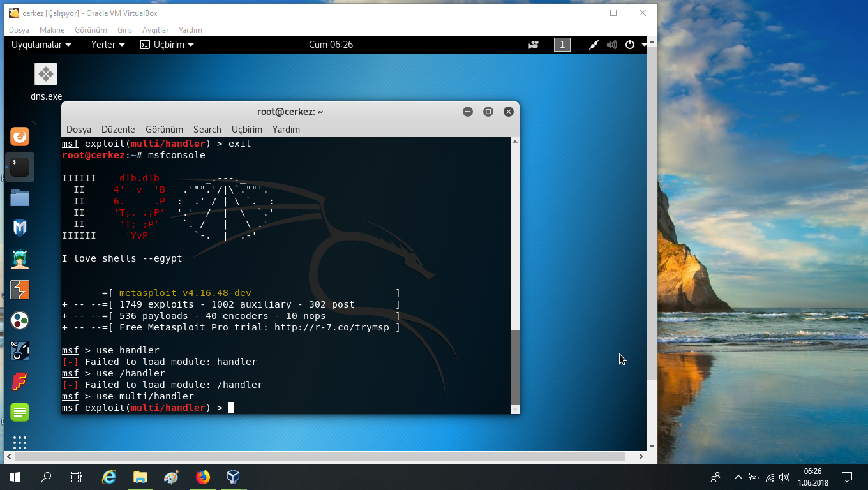The image size is (868, 490).
Task: Open VirtualBox Giriş menu
Action: click(x=124, y=30)
